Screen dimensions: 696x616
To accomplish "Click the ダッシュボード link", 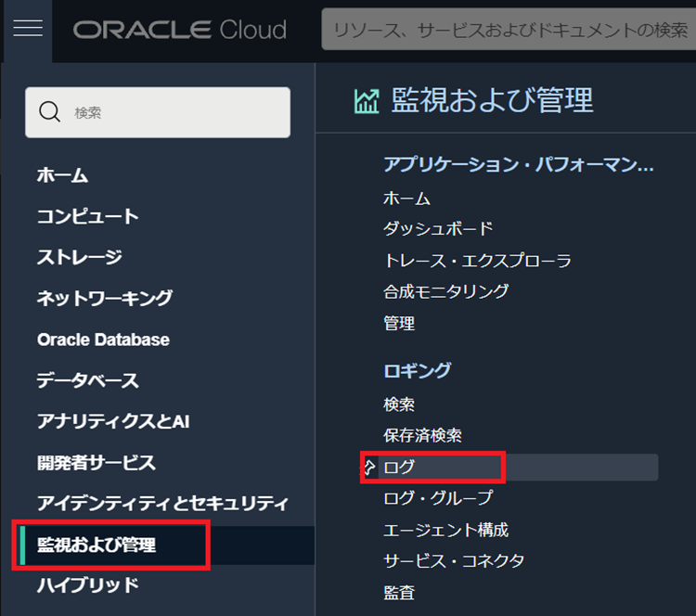I will point(438,228).
